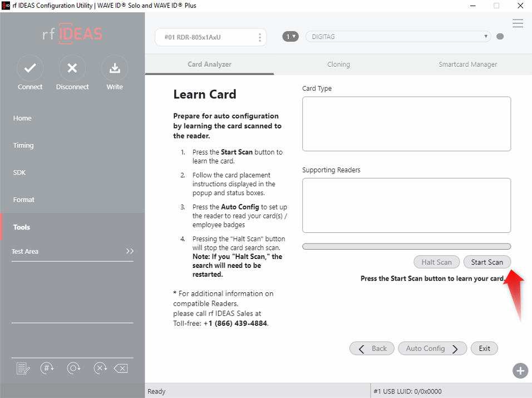
Task: Open the configuration number 1 dropdown
Action: (x=290, y=37)
